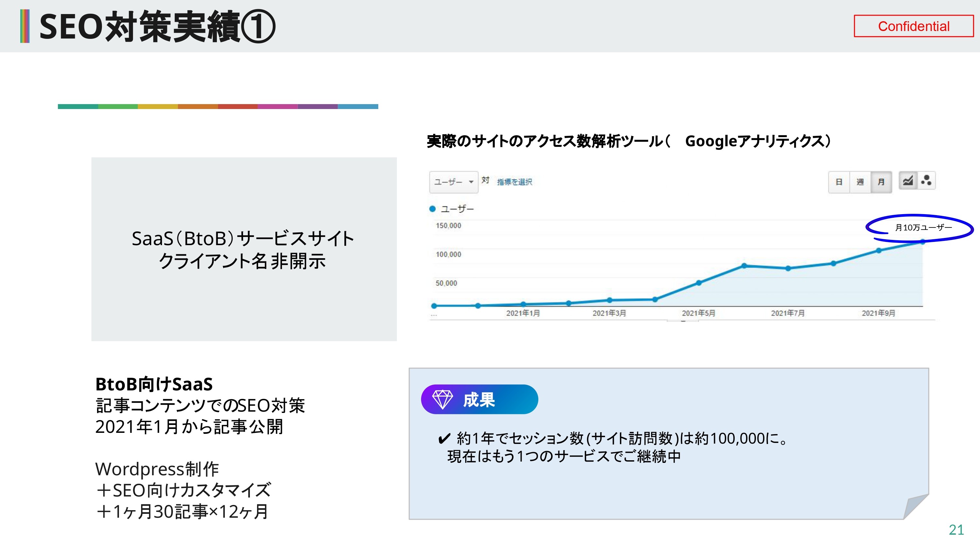Click the ユーザー legend dot
Viewport: 980px width, 551px height.
[x=432, y=209]
